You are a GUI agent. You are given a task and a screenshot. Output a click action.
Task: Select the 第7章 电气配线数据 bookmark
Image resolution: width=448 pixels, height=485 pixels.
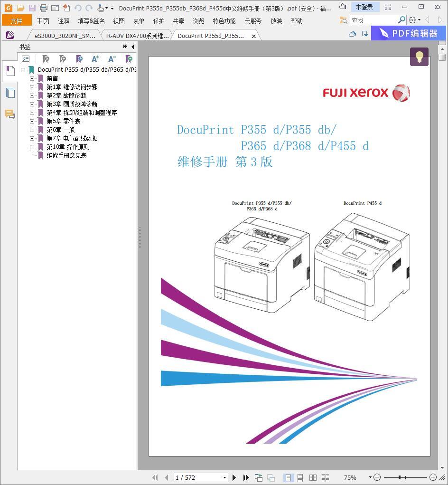click(x=72, y=138)
